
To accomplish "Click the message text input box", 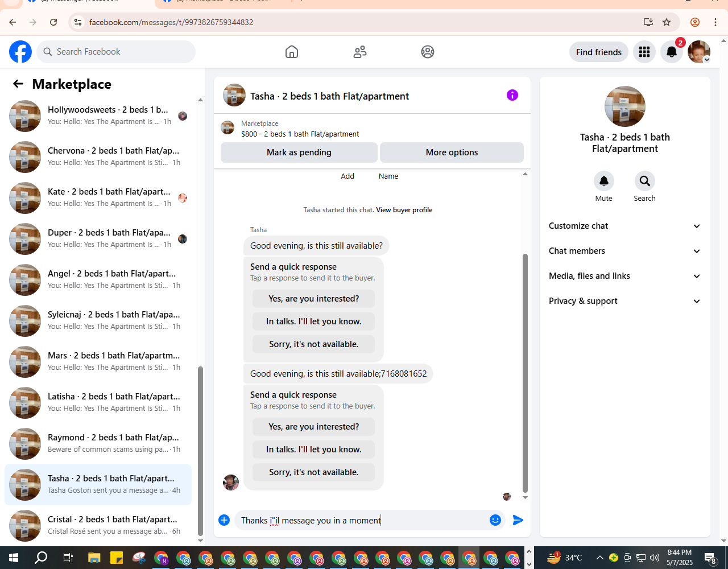I will click(362, 520).
